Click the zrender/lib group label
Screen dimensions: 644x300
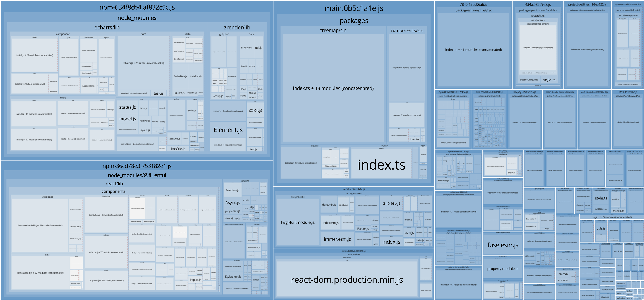[x=237, y=28]
